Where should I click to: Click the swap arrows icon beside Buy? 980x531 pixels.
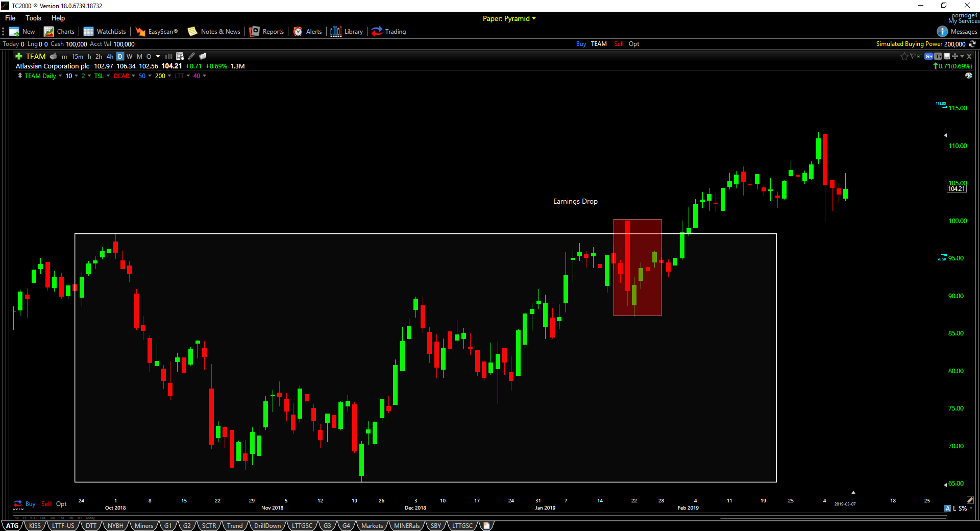18,503
